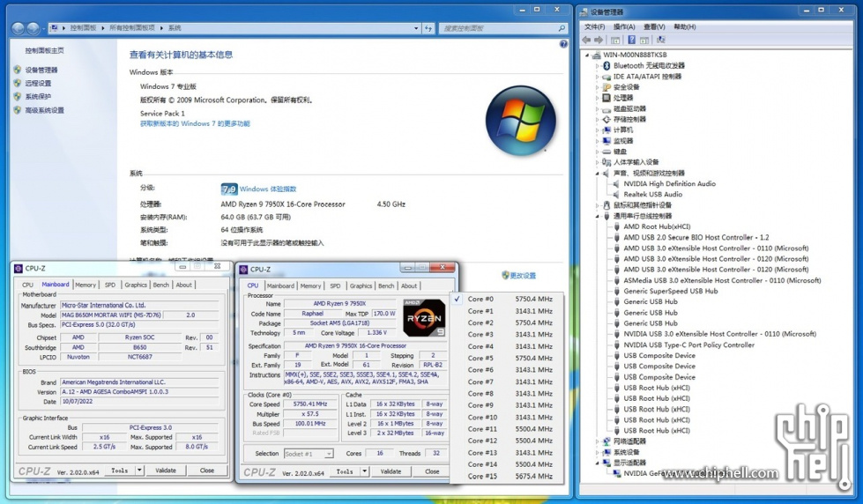The image size is (863, 504).
Task: Select Core #15 in the clocks menu
Action: (506, 477)
